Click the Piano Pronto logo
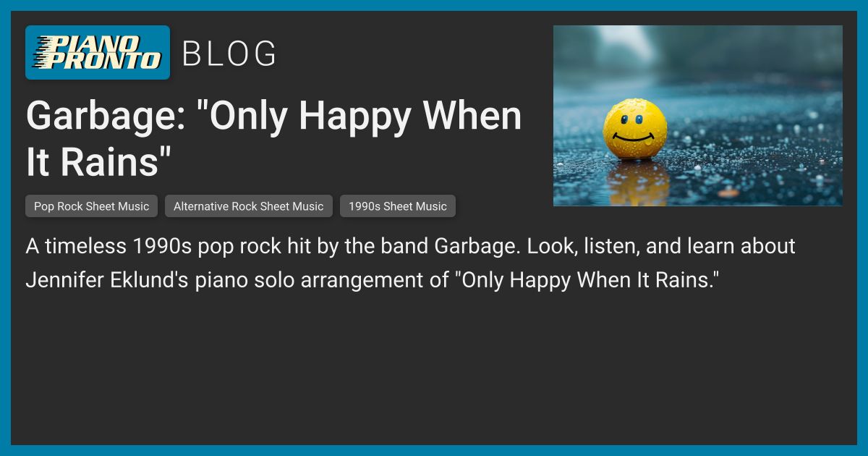The width and height of the screenshot is (868, 456). click(x=98, y=52)
